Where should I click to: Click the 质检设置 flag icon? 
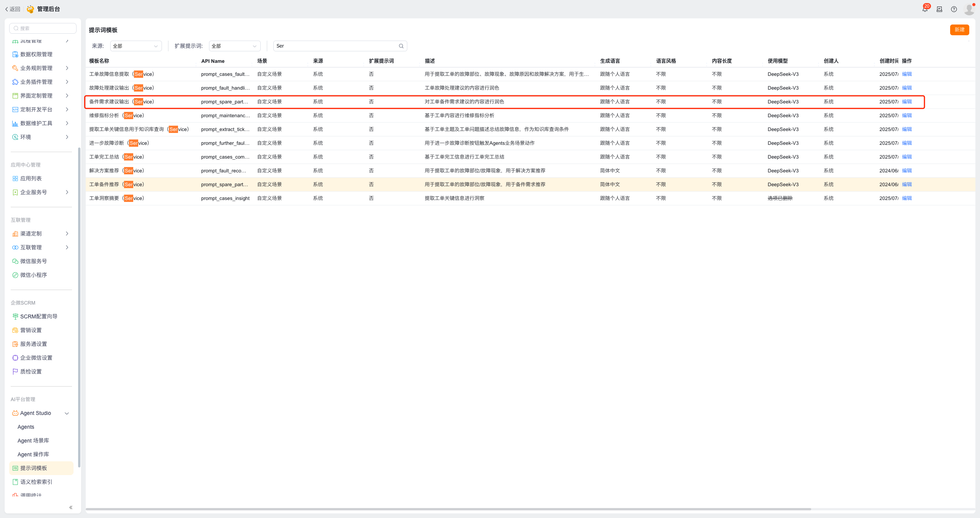point(15,371)
